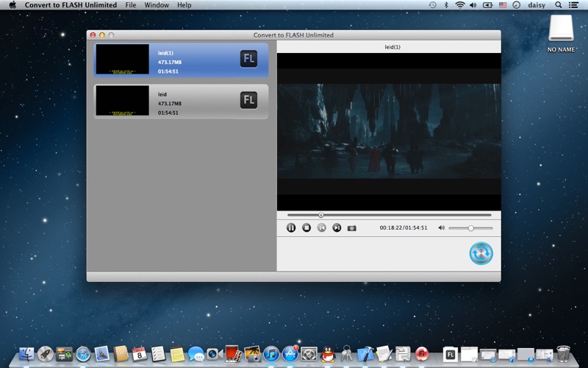Click the playback progress slider knob
This screenshot has height=368, width=588.
[x=321, y=215]
